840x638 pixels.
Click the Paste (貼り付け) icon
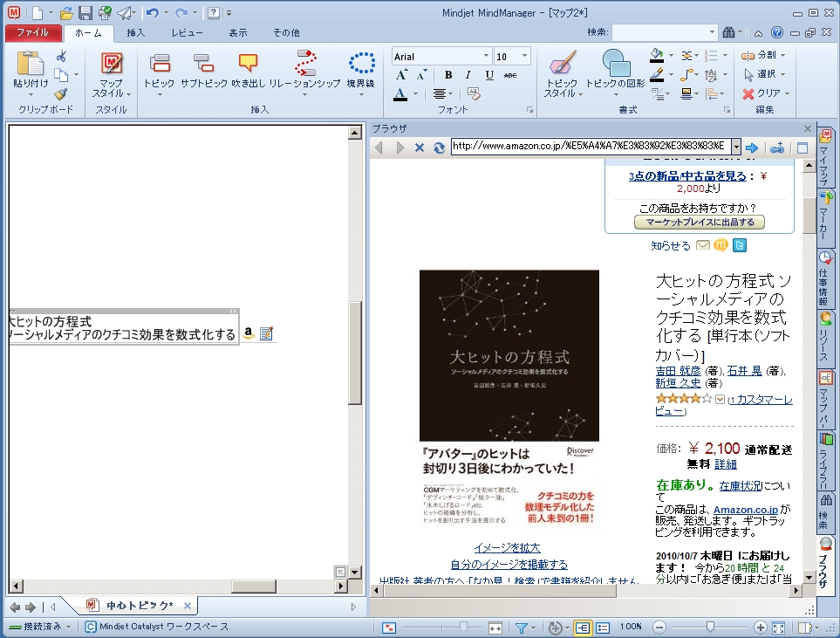pyautogui.click(x=30, y=63)
